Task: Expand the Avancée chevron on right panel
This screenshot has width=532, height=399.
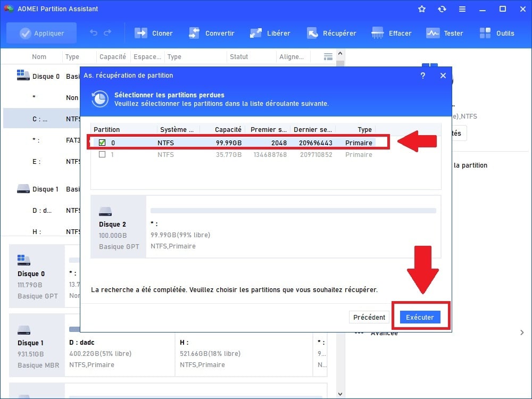Action: 521,332
